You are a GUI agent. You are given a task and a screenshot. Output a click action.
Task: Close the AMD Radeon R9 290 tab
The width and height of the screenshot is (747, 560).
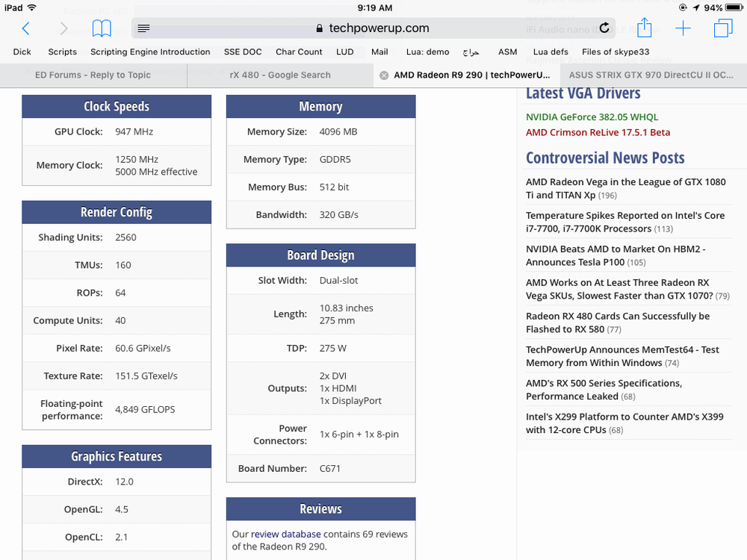pyautogui.click(x=383, y=75)
